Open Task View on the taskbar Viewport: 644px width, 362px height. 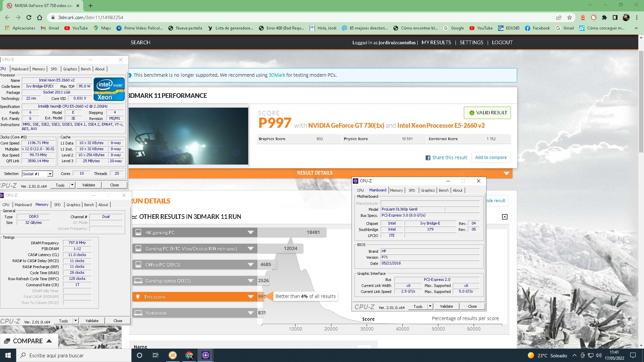(155, 355)
